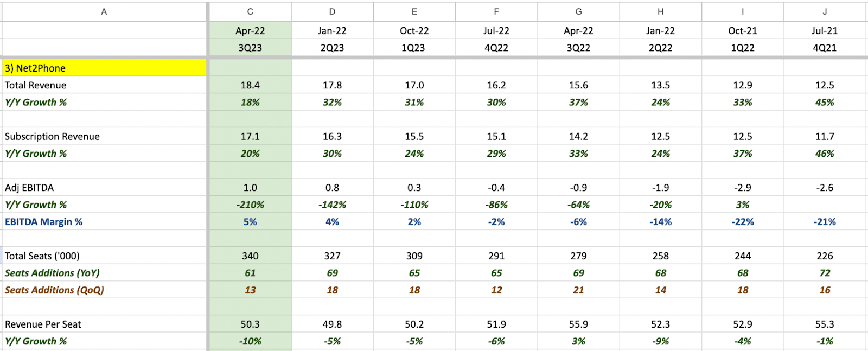Select Seats Additions (YoY) label
This screenshot has width=868, height=351.
coord(52,273)
